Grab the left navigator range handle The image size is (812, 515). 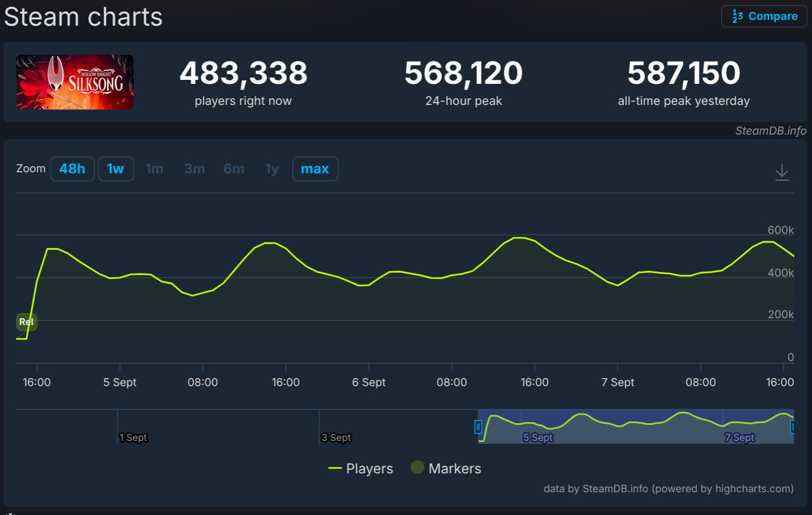pyautogui.click(x=478, y=427)
